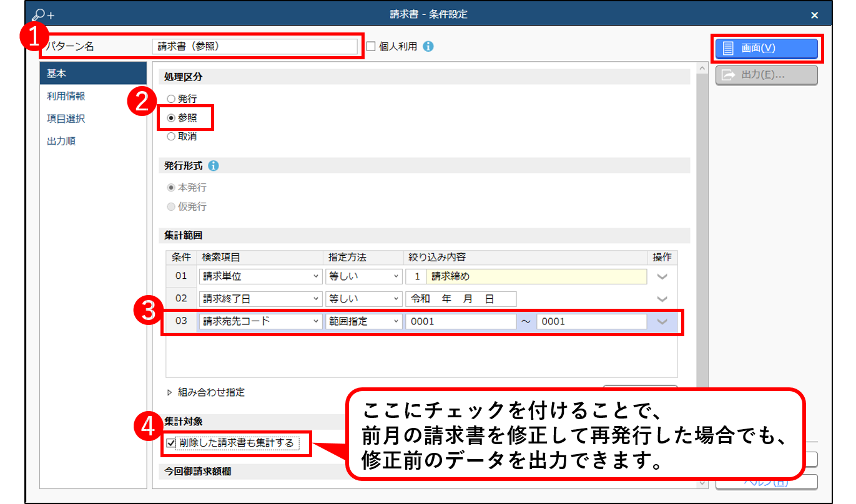This screenshot has height=504, width=856.
Task: Click the range start 0001 field
Action: [x=461, y=321]
